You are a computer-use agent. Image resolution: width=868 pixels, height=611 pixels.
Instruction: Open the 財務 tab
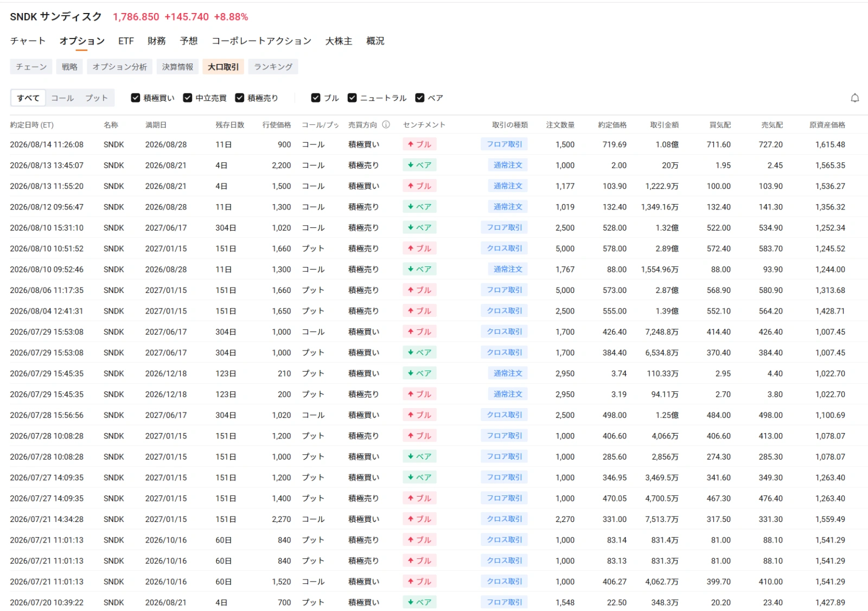tap(157, 41)
